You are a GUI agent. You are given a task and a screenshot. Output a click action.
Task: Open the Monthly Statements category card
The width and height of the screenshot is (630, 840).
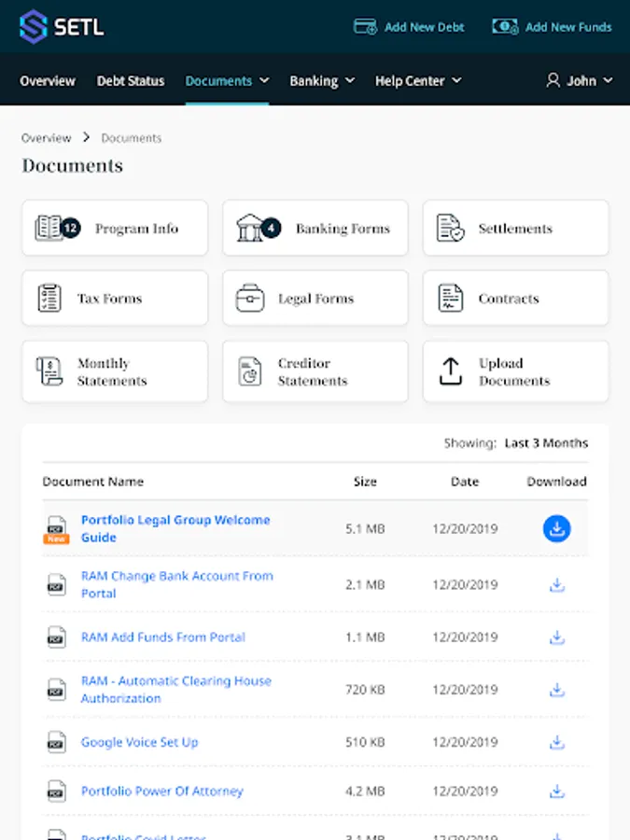115,371
